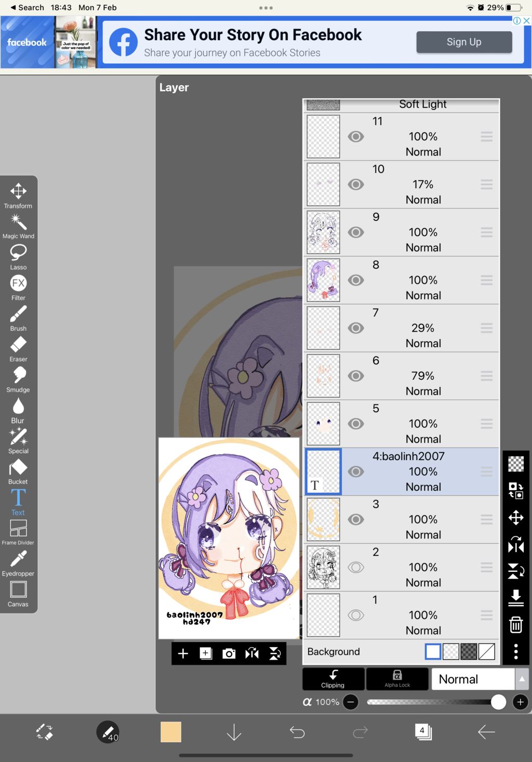Show hidden layer 2
The image size is (532, 762).
pyautogui.click(x=356, y=567)
